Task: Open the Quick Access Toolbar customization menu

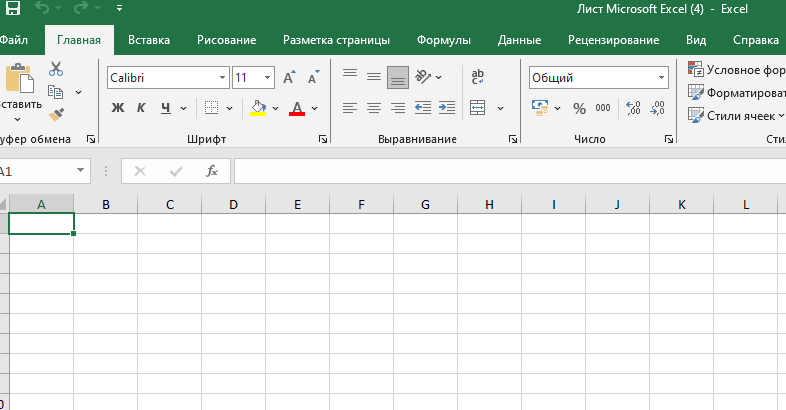Action: [x=119, y=9]
